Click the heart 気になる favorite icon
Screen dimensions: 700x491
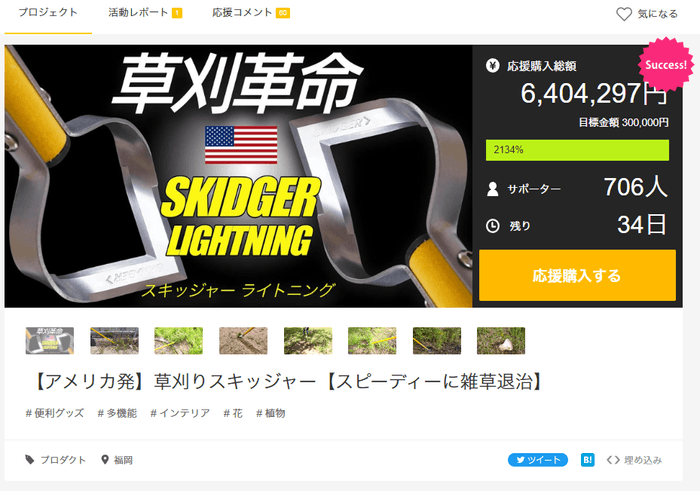[x=624, y=14]
